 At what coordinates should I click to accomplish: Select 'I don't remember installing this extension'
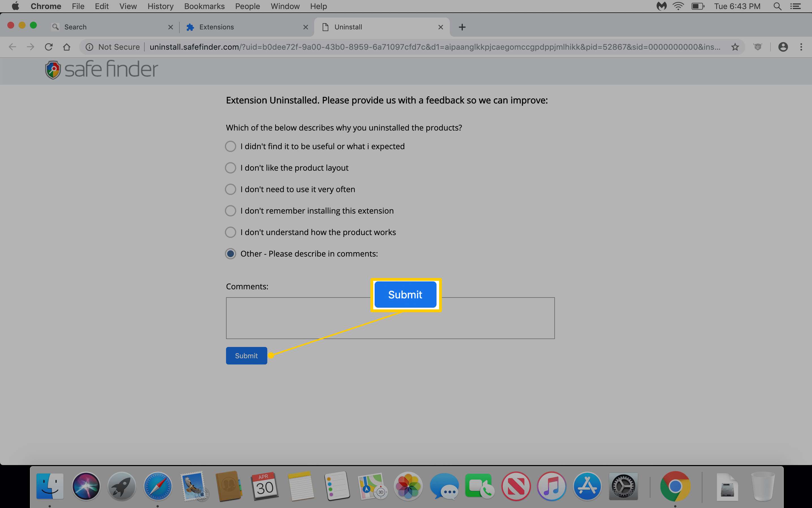pyautogui.click(x=230, y=210)
